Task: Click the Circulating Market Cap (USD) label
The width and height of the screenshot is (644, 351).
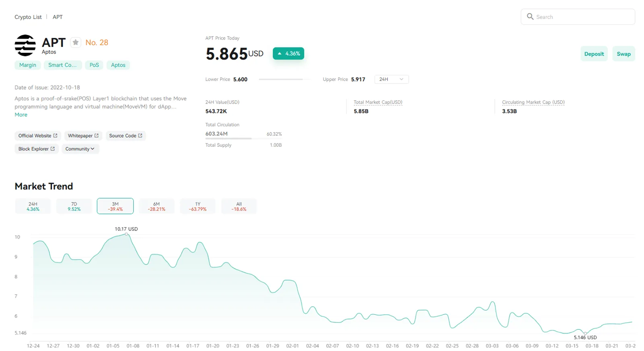Action: pyautogui.click(x=533, y=102)
